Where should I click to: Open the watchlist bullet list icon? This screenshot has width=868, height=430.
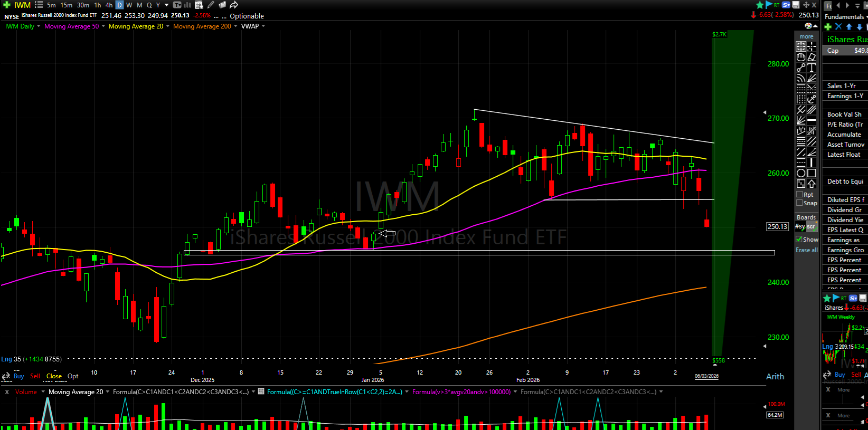tap(39, 5)
